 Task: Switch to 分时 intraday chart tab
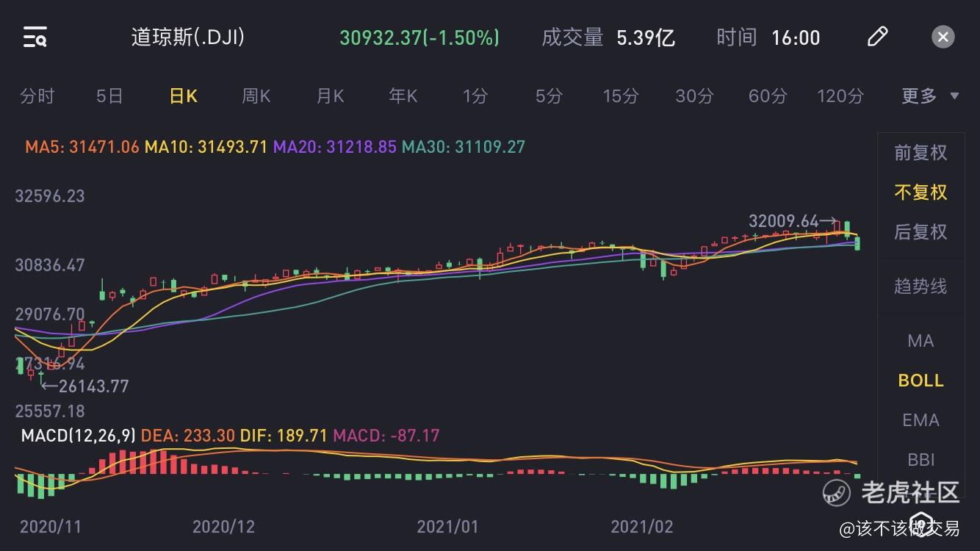[37, 96]
